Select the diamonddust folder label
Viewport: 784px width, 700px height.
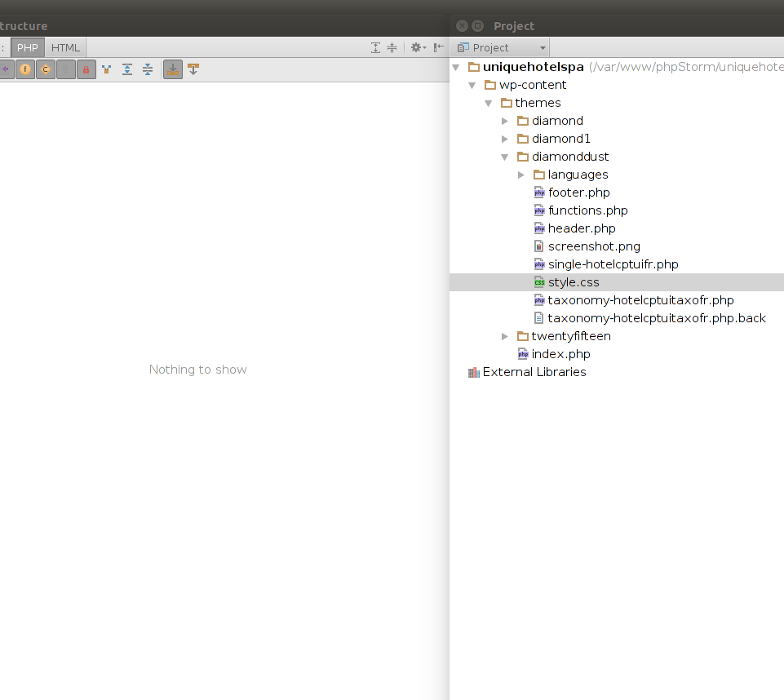(570, 157)
